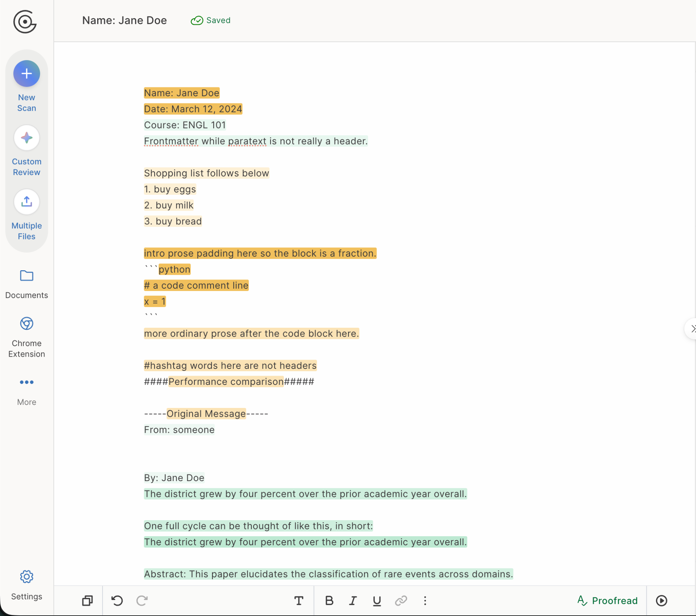Open the Documents folder
This screenshot has height=616, width=696.
[x=27, y=284]
